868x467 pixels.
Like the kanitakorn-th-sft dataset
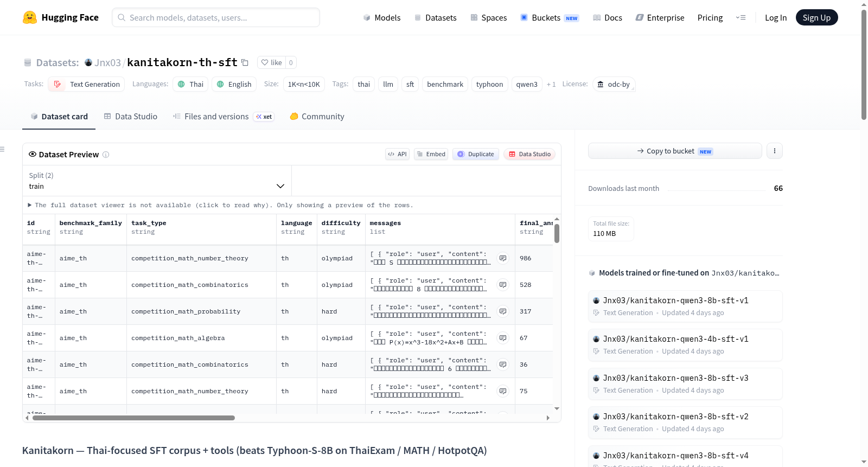pos(271,62)
